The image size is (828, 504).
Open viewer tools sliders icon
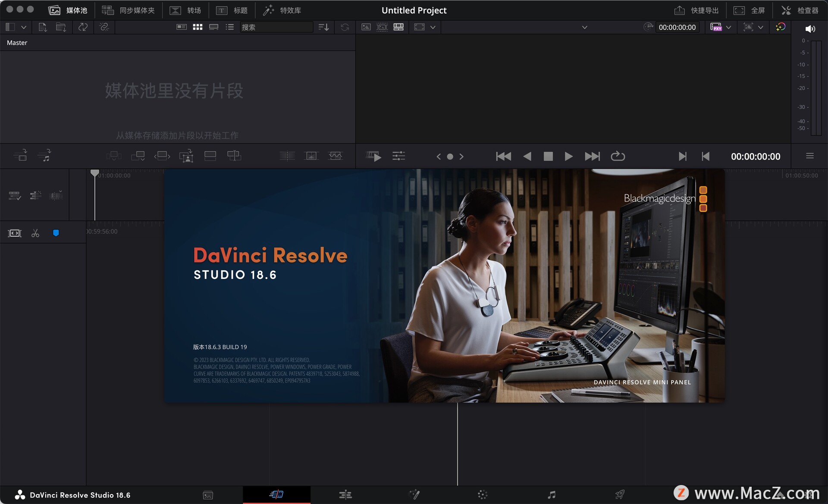coord(398,156)
